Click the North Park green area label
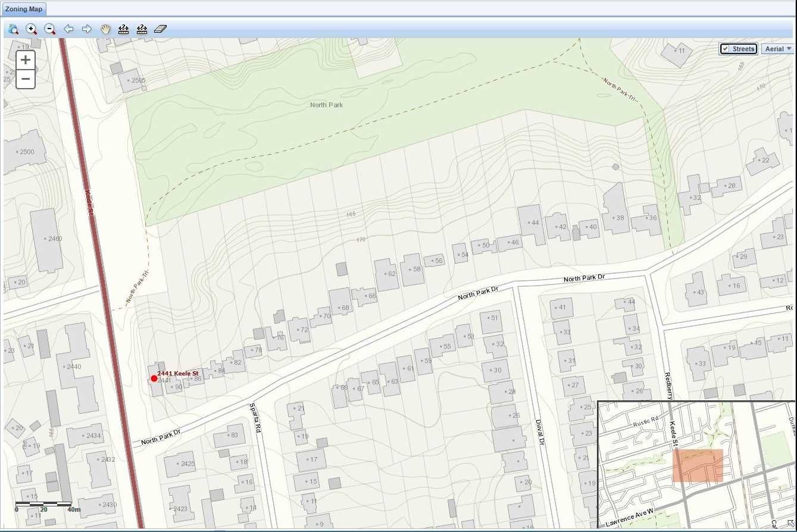This screenshot has height=532, width=797. pyautogui.click(x=326, y=105)
